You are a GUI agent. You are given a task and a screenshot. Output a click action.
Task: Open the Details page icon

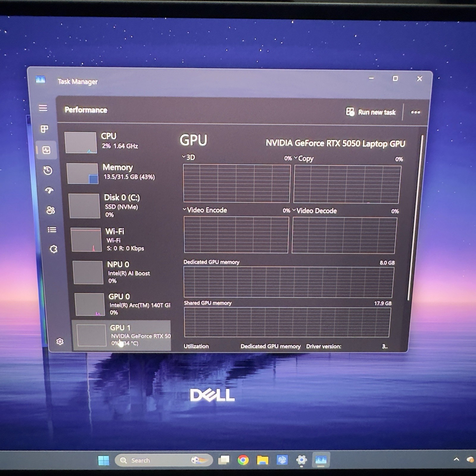52,229
